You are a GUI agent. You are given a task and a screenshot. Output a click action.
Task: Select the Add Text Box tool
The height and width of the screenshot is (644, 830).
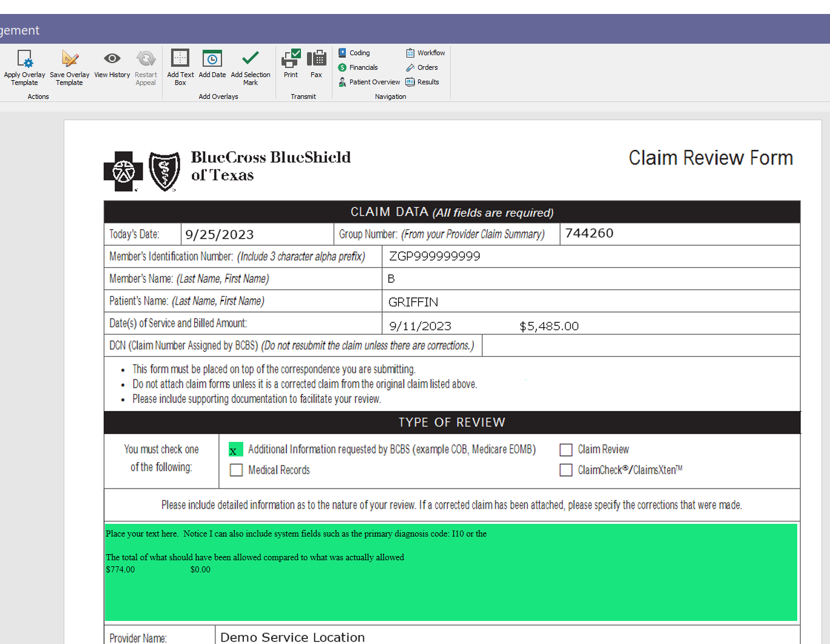(x=180, y=58)
